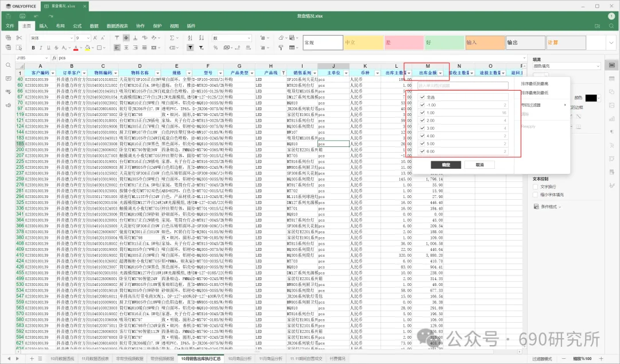Open cell settings icon in right sidebar

(612, 65)
